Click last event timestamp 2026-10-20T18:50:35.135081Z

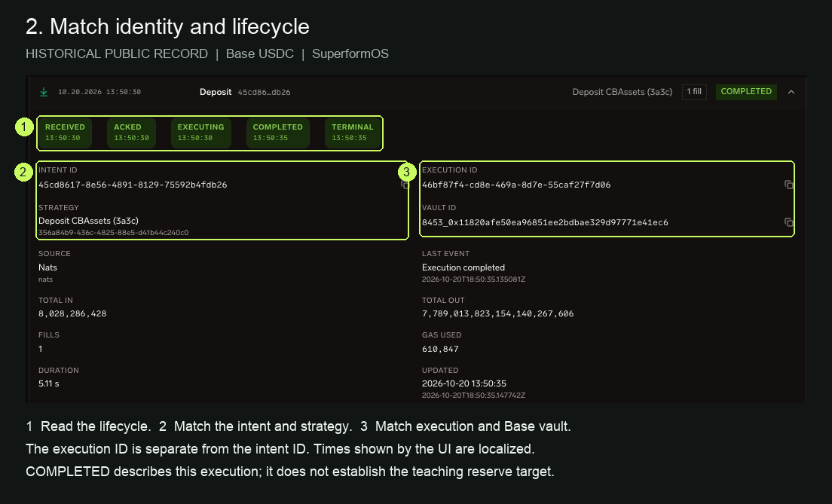click(473, 279)
